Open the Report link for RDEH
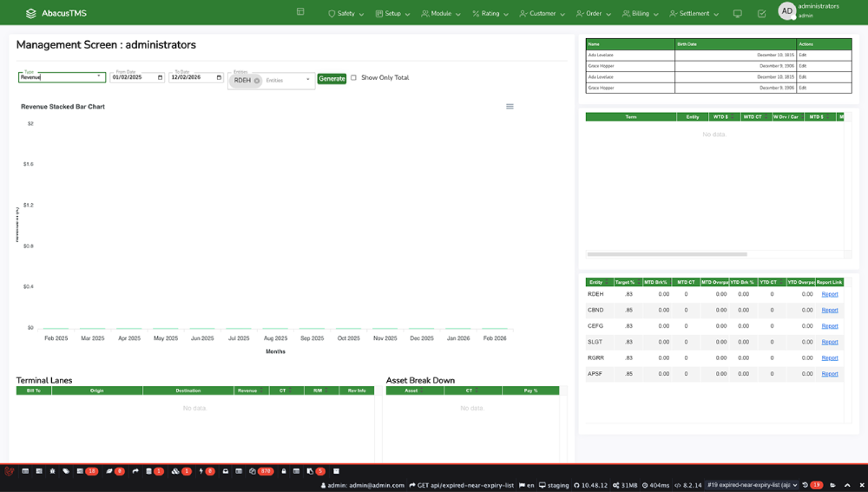Screen dimensions: 868x492 (x=830, y=294)
